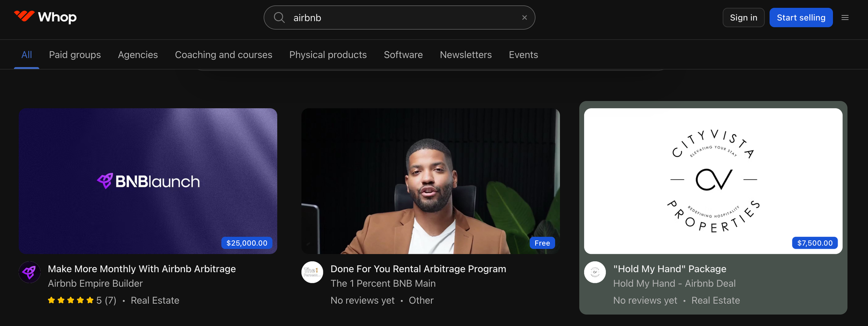This screenshot has height=326, width=868.
Task: Select the Newsletters tab
Action: coord(466,55)
